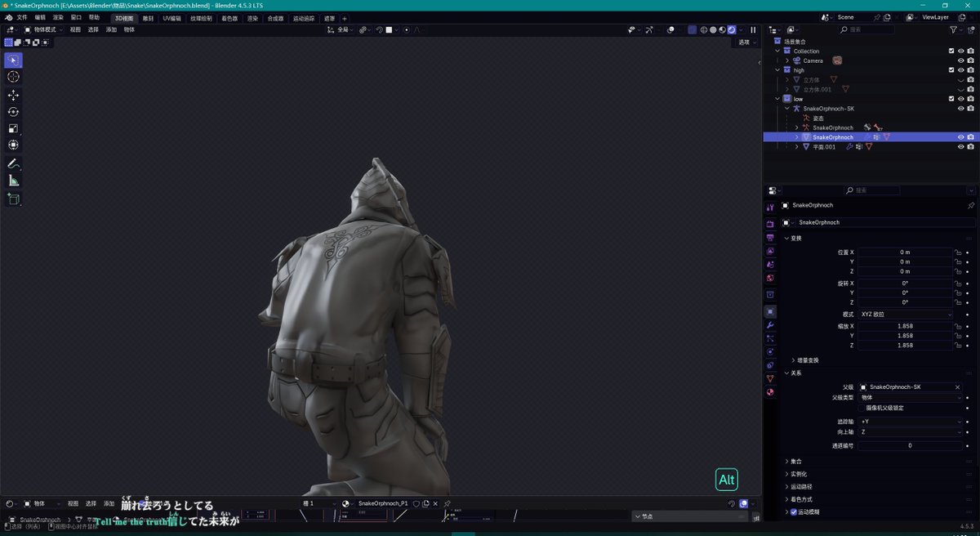Uncheck the 运动模糊 checkbox
Image resolution: width=980 pixels, height=536 pixels.
[792, 512]
